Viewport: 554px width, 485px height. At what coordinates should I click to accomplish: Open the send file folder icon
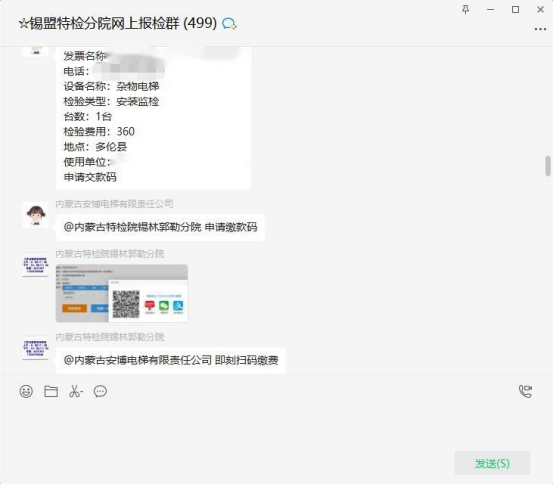51,391
